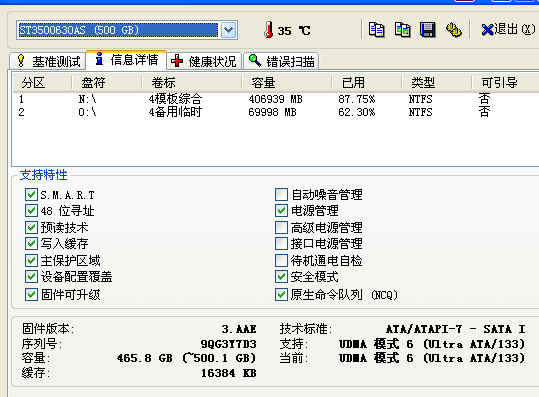Click the thermometer temperature icon
The width and height of the screenshot is (539, 397).
pyautogui.click(x=269, y=30)
